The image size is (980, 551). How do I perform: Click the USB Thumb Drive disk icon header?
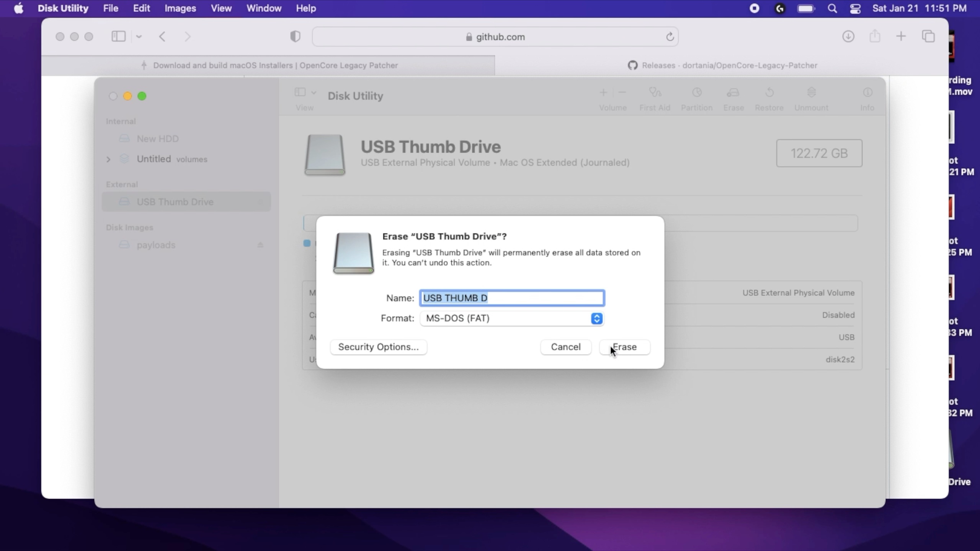coord(325,155)
